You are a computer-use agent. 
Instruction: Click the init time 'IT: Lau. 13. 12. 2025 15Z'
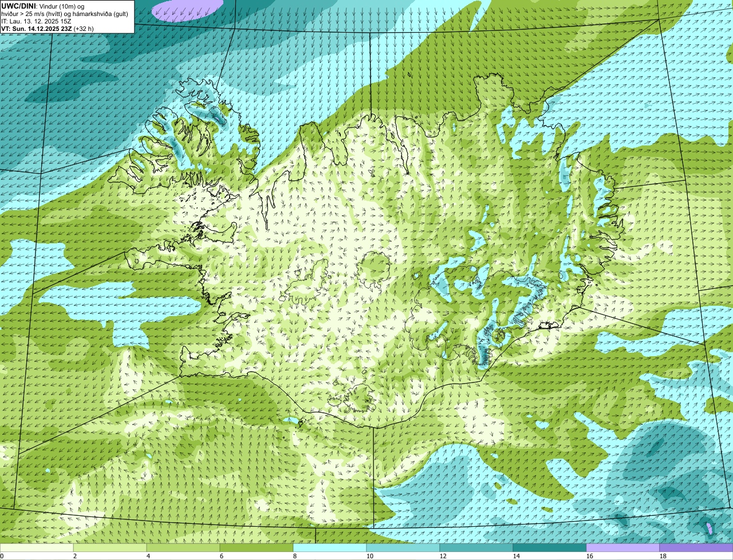point(36,21)
